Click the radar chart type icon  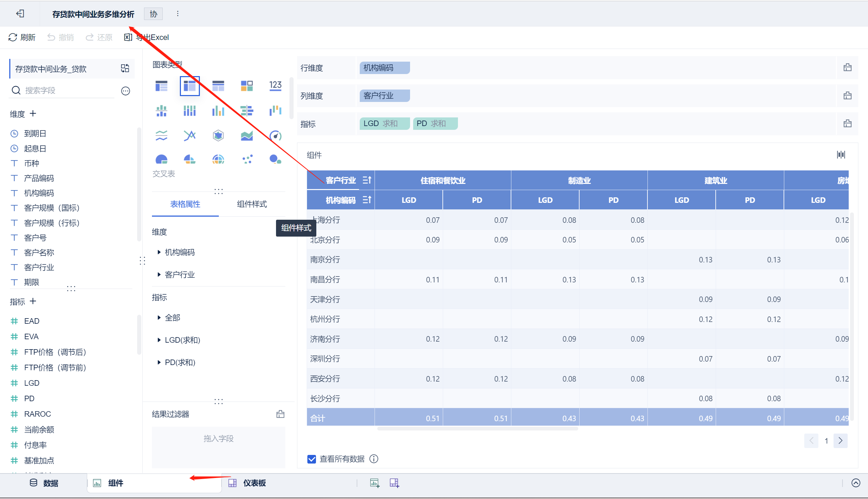tap(218, 136)
